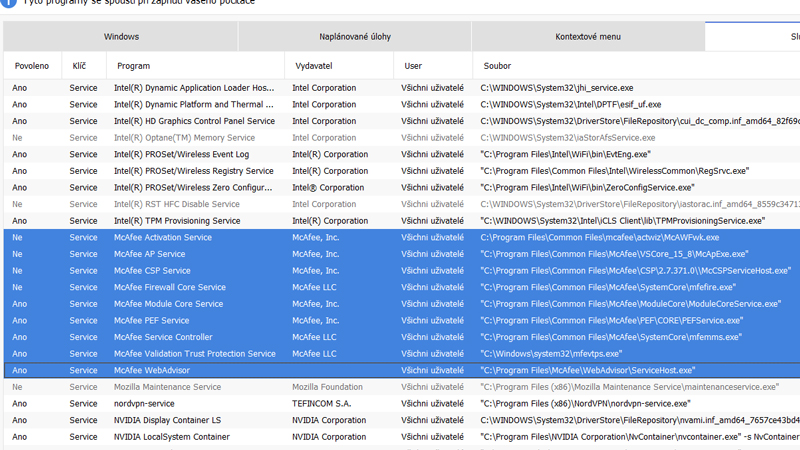Click the maintenanceservice.exe file path

(630, 387)
